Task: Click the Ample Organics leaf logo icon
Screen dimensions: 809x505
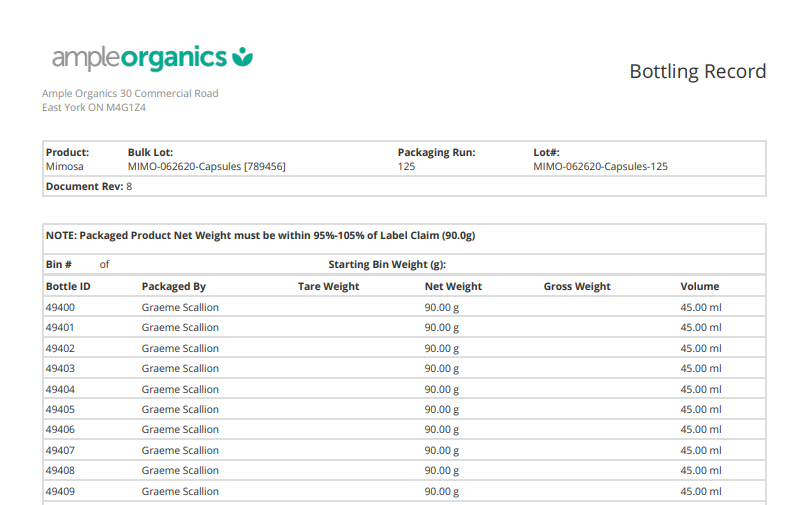Action: (243, 57)
